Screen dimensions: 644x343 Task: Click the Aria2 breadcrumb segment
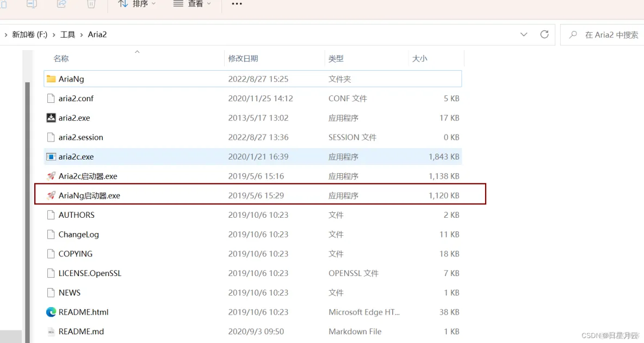click(97, 34)
